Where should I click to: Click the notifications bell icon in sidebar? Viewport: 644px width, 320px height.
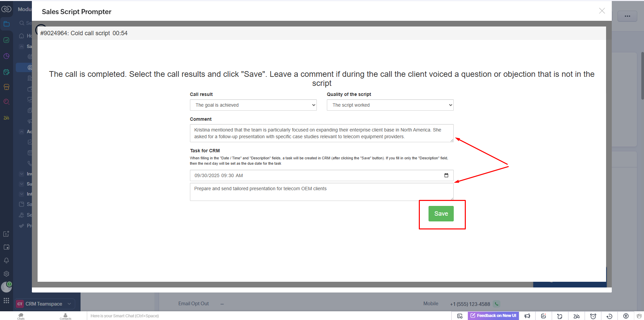tap(6, 260)
